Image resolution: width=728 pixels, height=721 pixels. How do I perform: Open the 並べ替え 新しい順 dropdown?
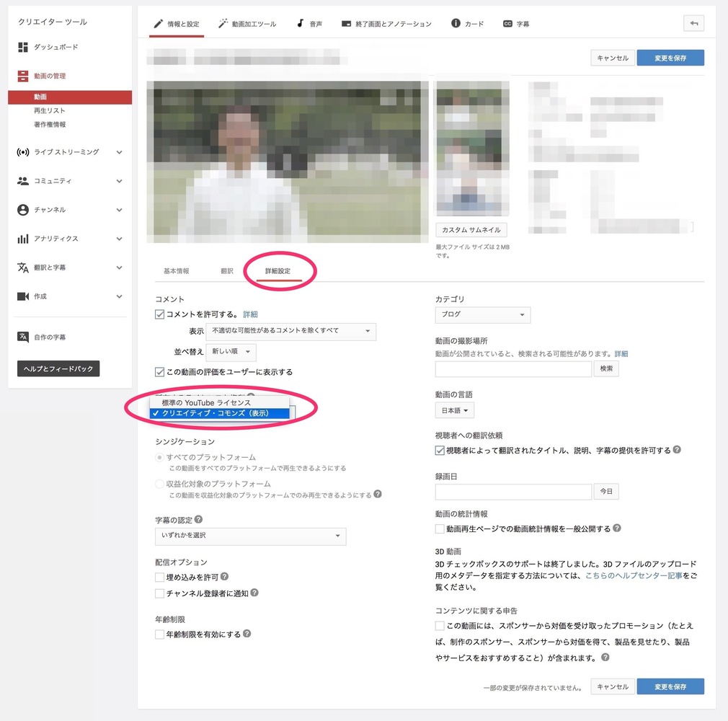click(231, 352)
